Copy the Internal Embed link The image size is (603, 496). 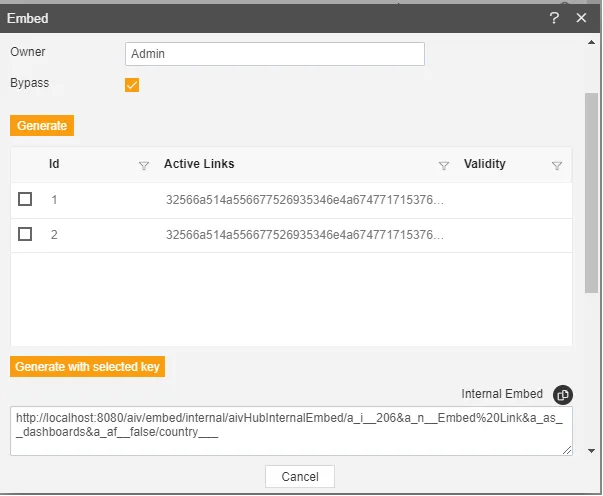[x=562, y=395]
